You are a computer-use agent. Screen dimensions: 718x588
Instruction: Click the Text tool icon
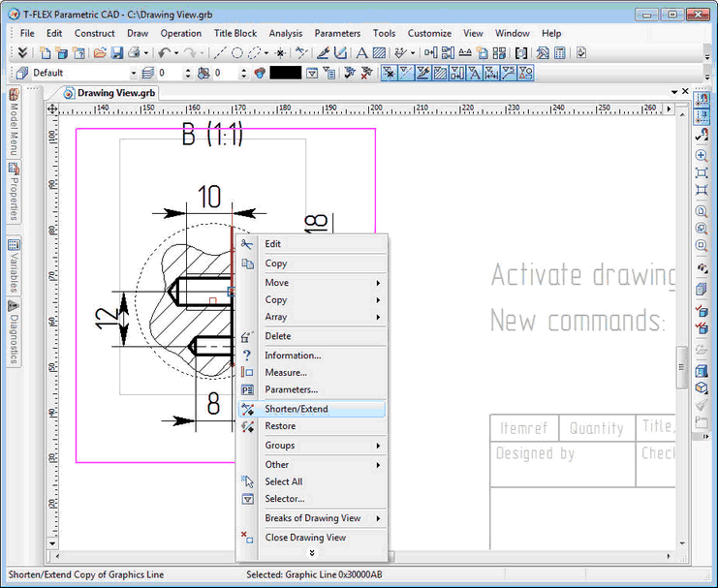coord(362,52)
